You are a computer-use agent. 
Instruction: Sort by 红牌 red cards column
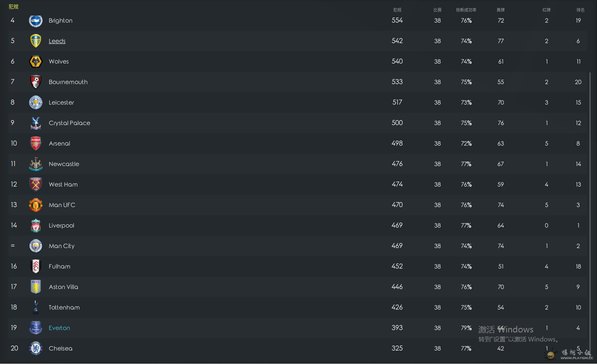[547, 10]
